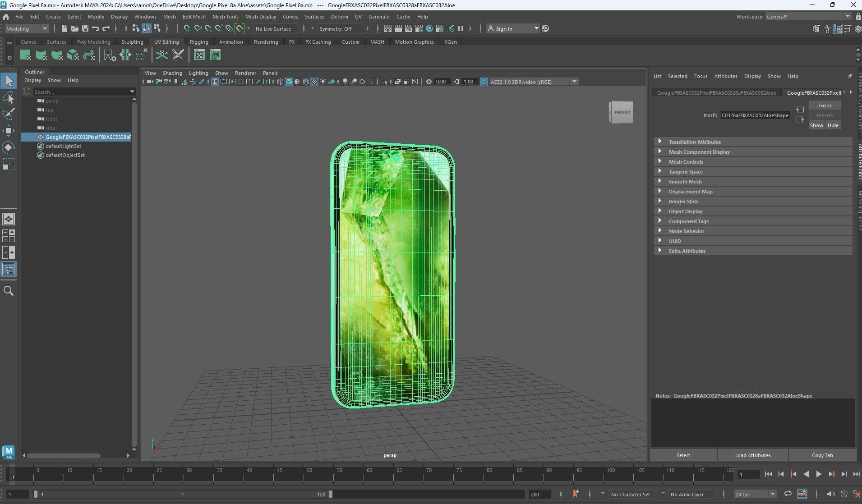Image resolution: width=862 pixels, height=504 pixels.
Task: Click the IPR render icon
Action: click(408, 28)
